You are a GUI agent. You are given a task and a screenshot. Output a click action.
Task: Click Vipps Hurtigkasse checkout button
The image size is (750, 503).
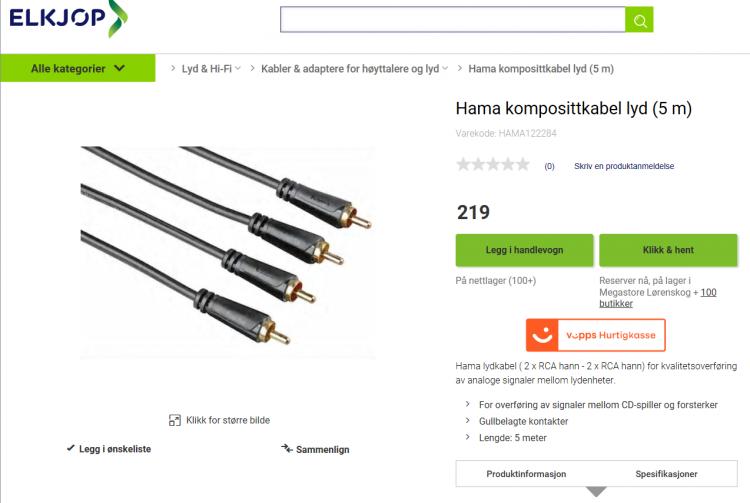pyautogui.click(x=596, y=335)
